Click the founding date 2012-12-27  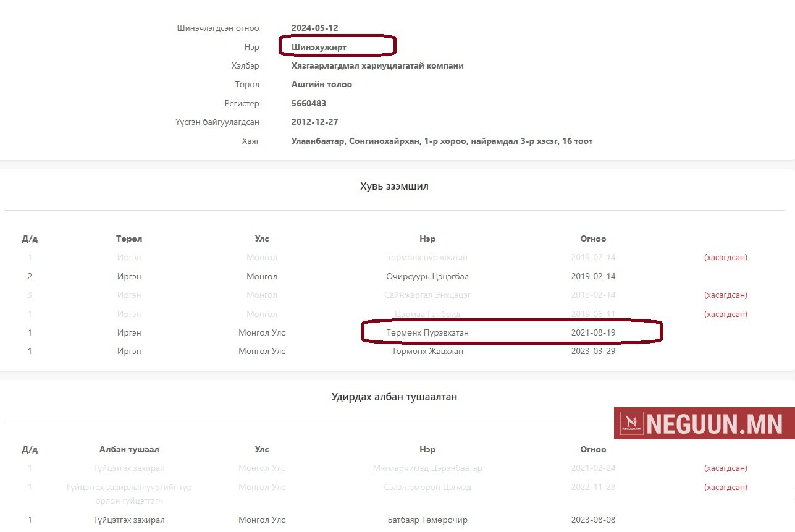point(314,122)
